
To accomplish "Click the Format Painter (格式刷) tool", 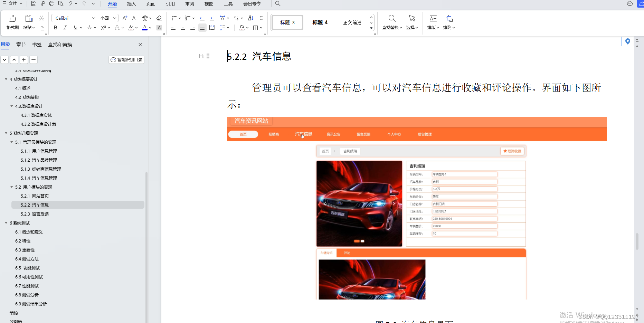I will pos(12,22).
